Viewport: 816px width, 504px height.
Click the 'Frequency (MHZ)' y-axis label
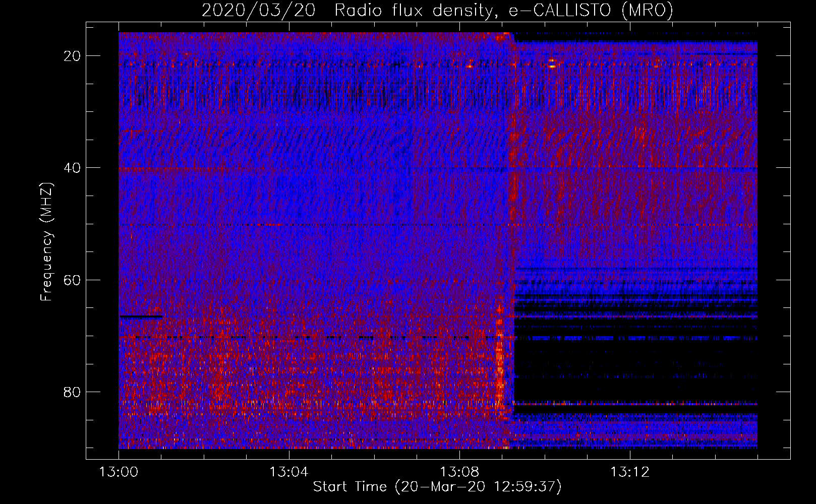tap(46, 242)
